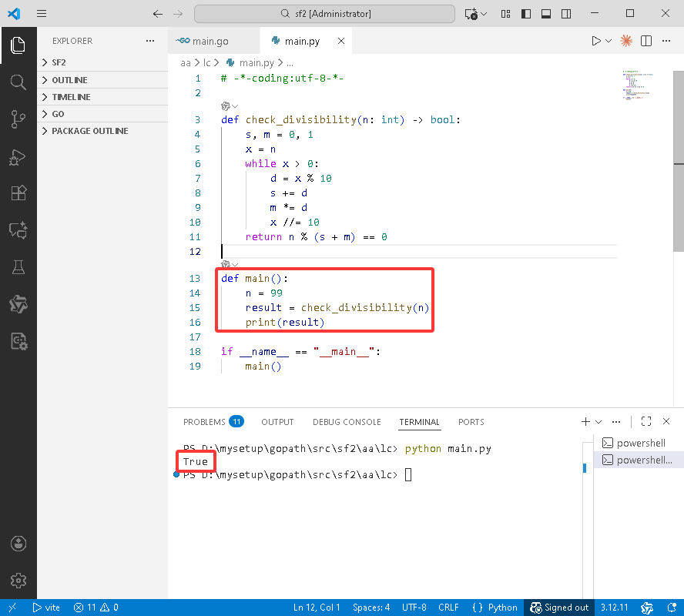Open the Explorer view in activity bar
This screenshot has width=684, height=616.
click(x=18, y=45)
